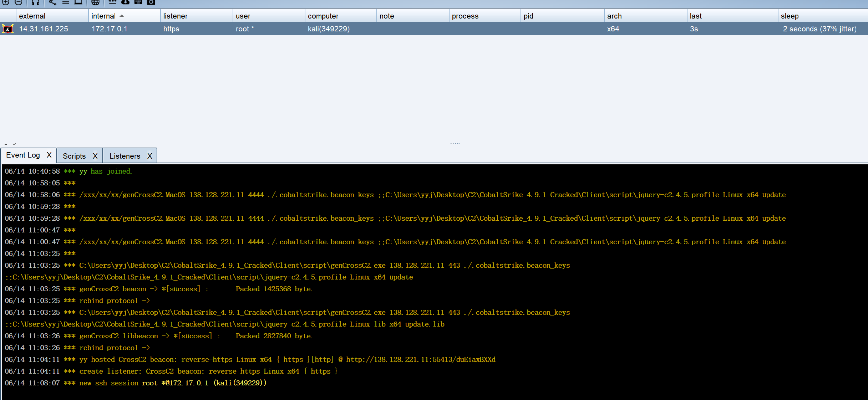868x400 pixels.
Task: Click 'create listener: CrossC2 beacon' log line
Action: [171, 371]
